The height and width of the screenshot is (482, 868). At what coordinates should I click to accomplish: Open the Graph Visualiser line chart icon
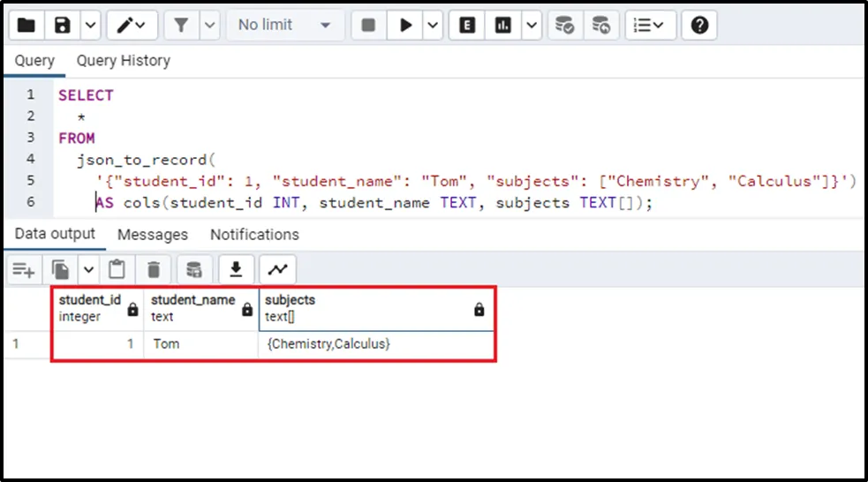tap(277, 269)
